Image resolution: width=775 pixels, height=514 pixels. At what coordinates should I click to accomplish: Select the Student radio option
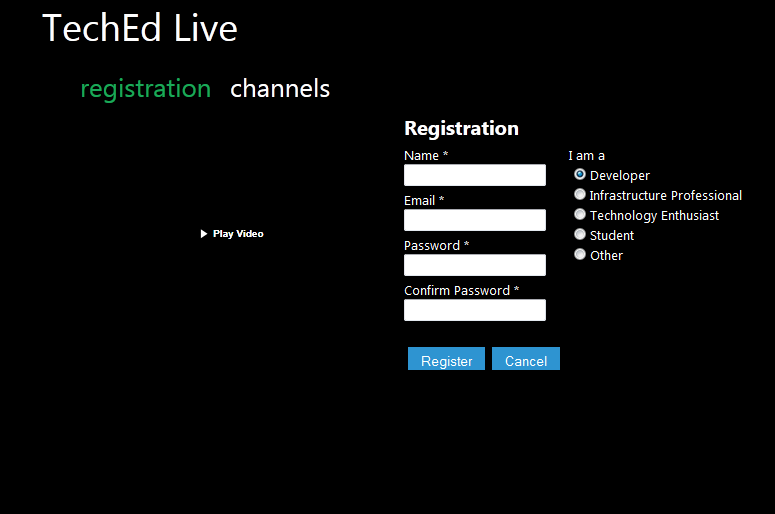pos(580,234)
